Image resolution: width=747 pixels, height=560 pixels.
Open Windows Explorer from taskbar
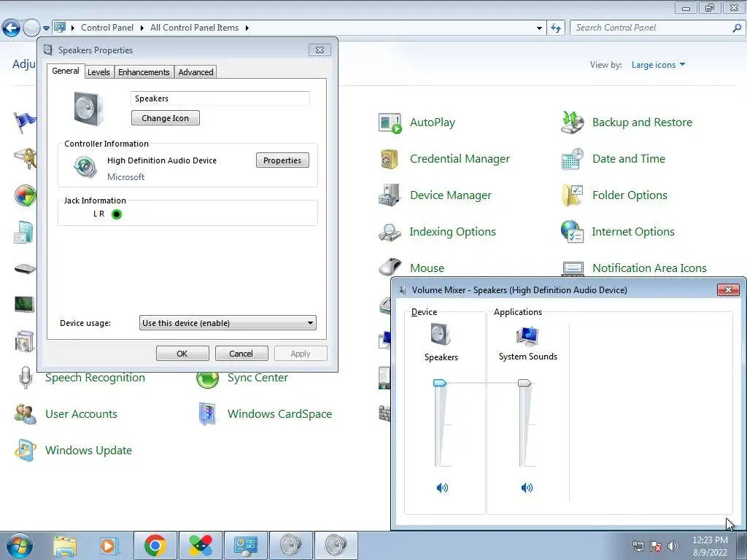(x=65, y=545)
